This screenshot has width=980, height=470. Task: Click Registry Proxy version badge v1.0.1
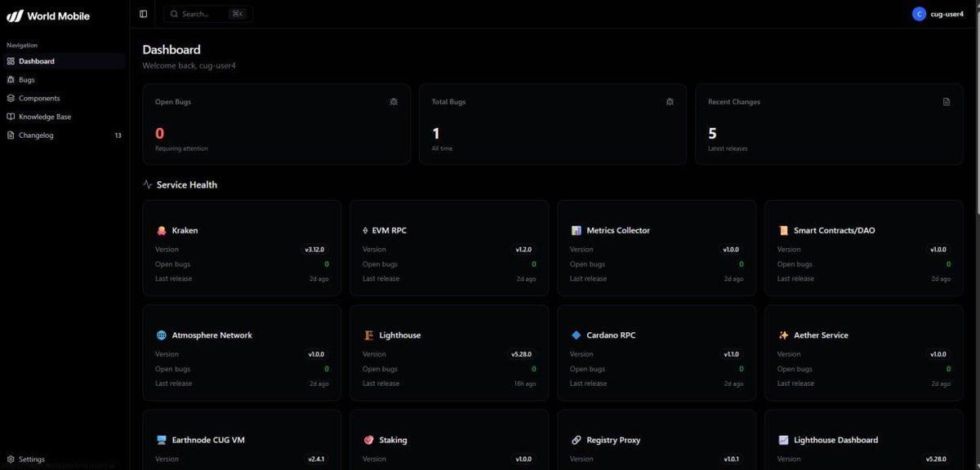click(x=732, y=459)
